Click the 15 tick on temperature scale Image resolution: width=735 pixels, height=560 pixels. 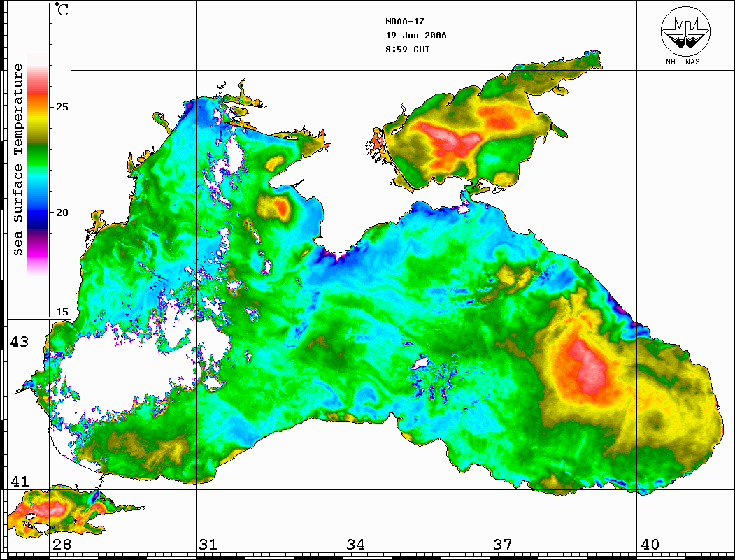pos(62,312)
